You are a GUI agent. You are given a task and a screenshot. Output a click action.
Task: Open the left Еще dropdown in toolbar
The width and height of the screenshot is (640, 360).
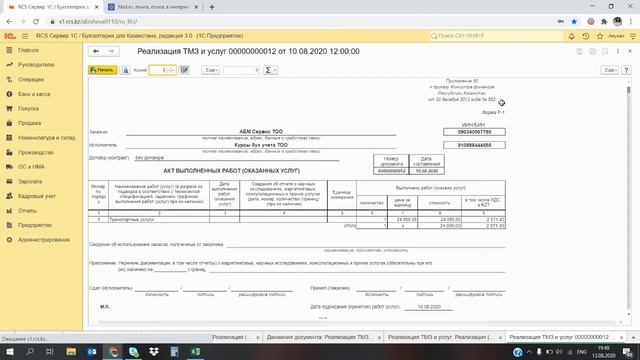[x=211, y=70]
